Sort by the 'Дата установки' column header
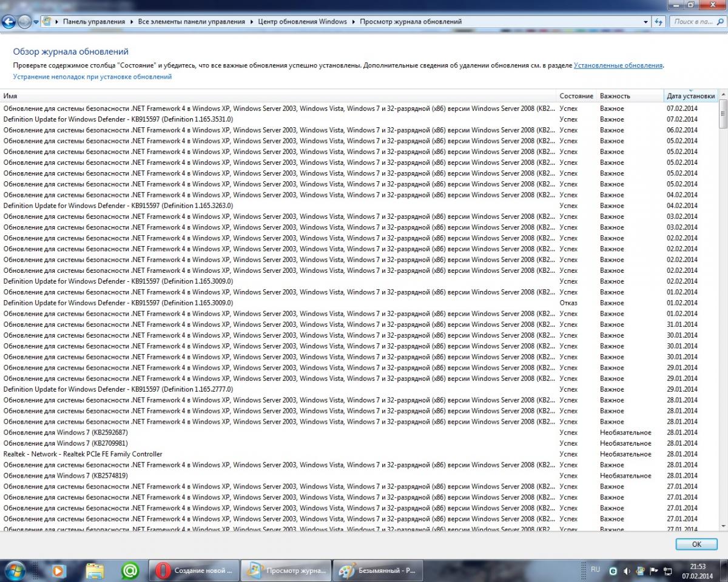Viewport: 728px width, 582px height. pyautogui.click(x=691, y=96)
